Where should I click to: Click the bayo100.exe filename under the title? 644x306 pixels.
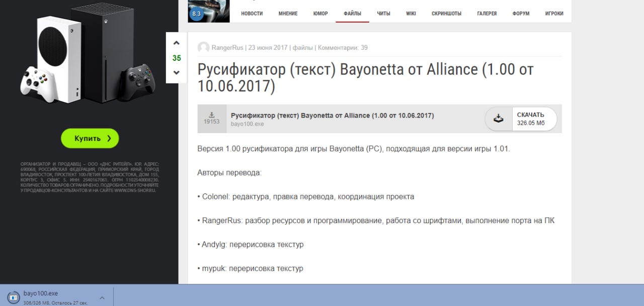247,124
